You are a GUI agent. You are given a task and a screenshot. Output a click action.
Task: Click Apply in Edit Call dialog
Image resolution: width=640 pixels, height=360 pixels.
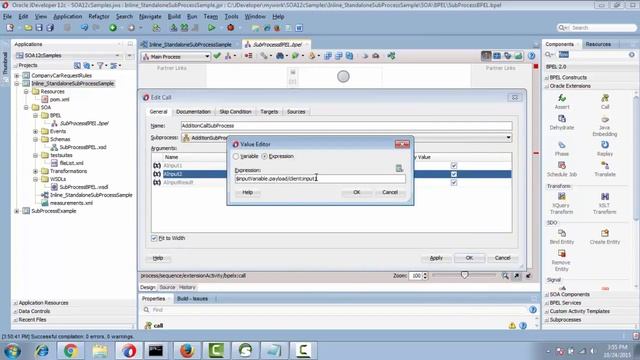click(x=436, y=258)
